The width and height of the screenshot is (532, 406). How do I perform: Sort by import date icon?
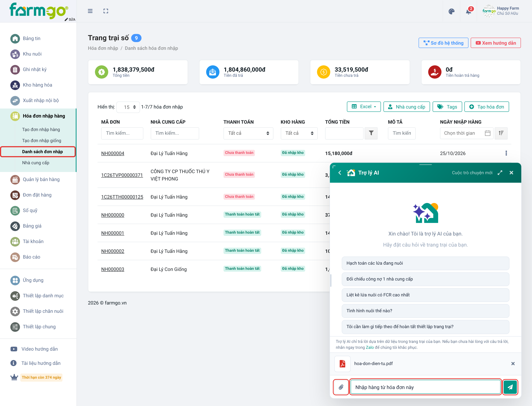(501, 133)
